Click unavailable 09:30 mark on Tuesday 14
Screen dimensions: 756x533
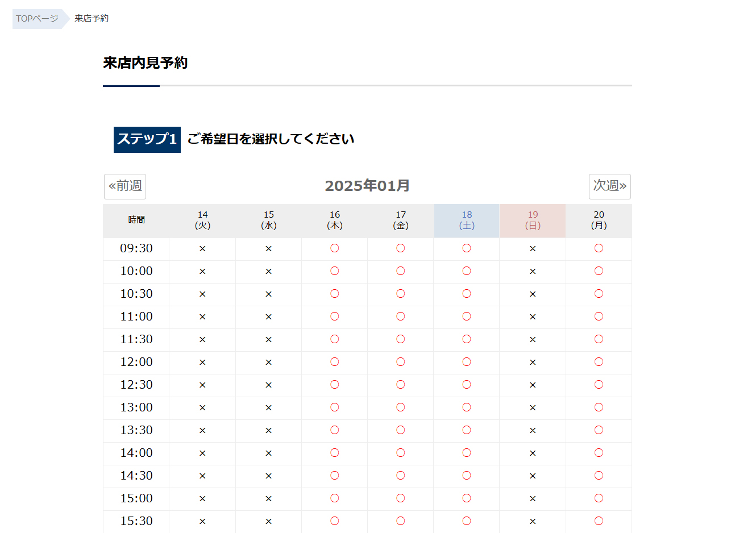pos(202,249)
